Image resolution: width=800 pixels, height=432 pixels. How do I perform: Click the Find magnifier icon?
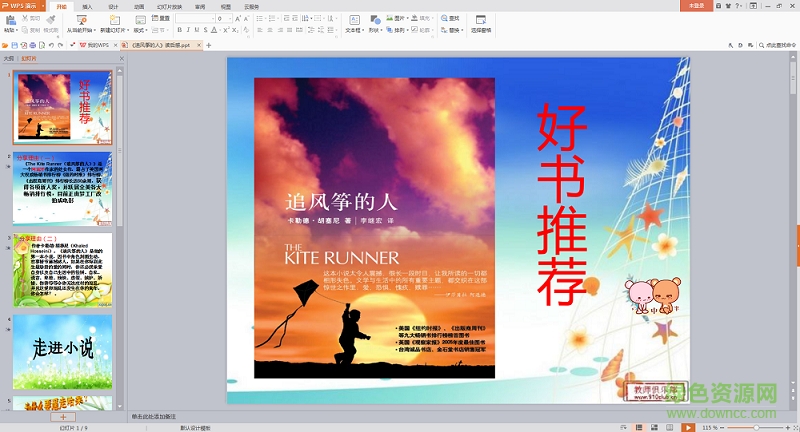444,18
